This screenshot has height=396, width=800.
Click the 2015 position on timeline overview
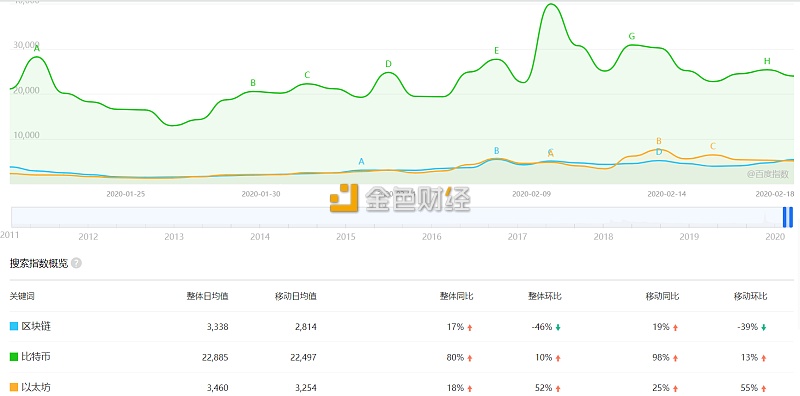click(x=345, y=237)
